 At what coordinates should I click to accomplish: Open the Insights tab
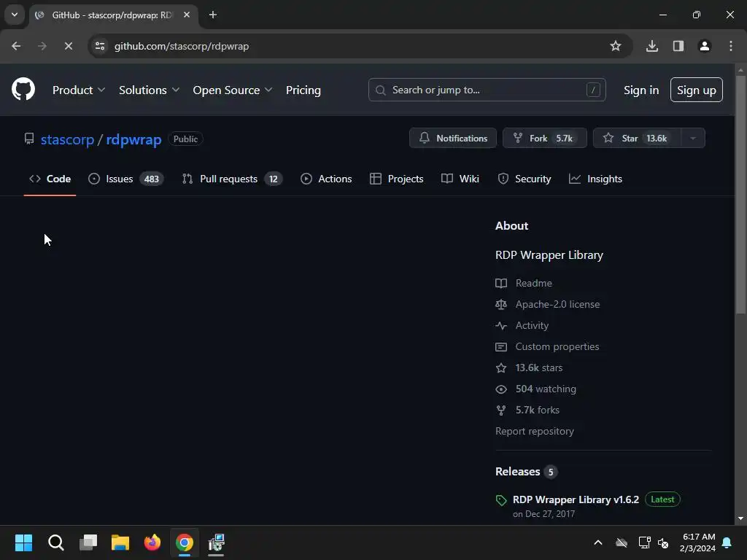pos(595,179)
